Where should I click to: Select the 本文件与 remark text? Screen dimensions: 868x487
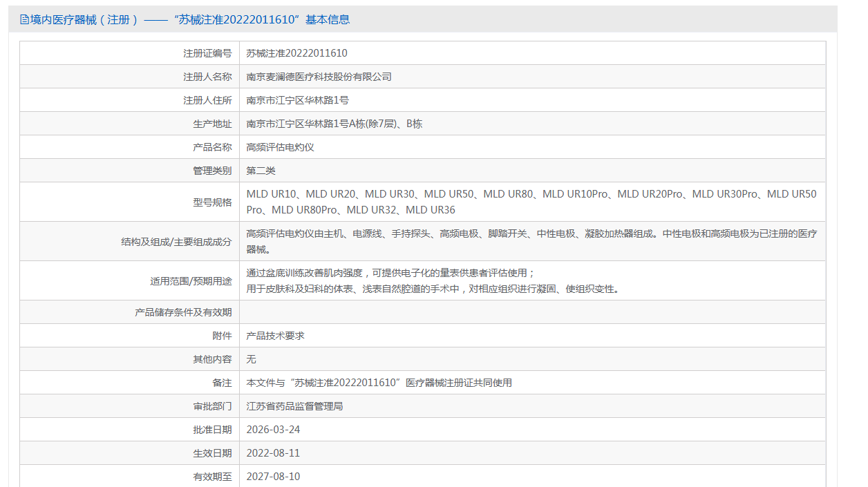pos(379,383)
